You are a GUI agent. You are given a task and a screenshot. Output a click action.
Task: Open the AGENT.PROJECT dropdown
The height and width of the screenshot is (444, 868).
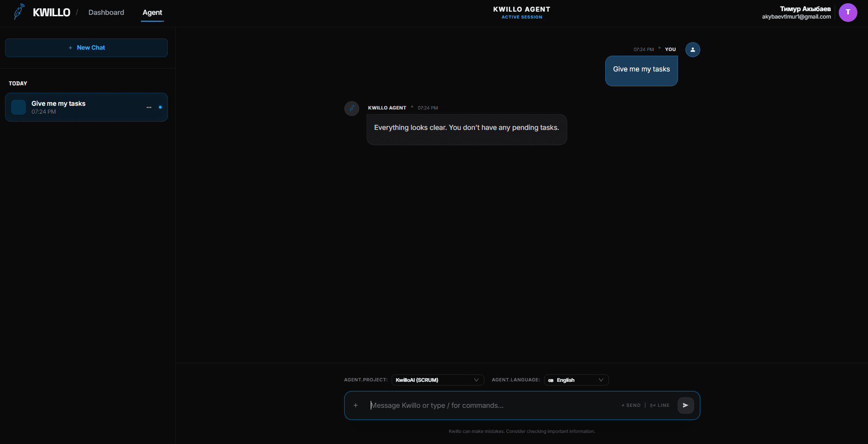[x=437, y=380]
